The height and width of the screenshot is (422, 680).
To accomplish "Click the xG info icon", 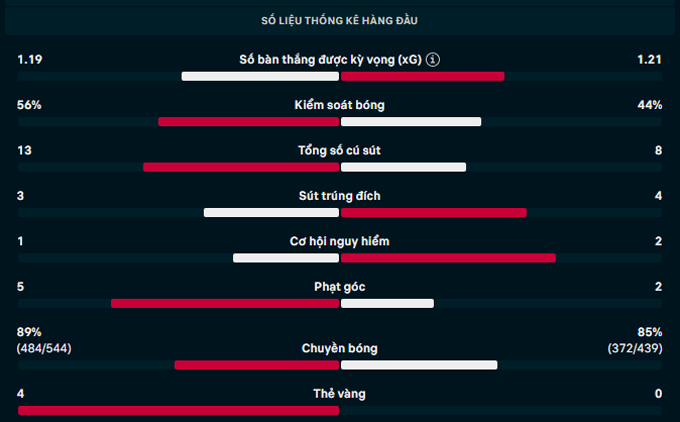I will pos(432,59).
